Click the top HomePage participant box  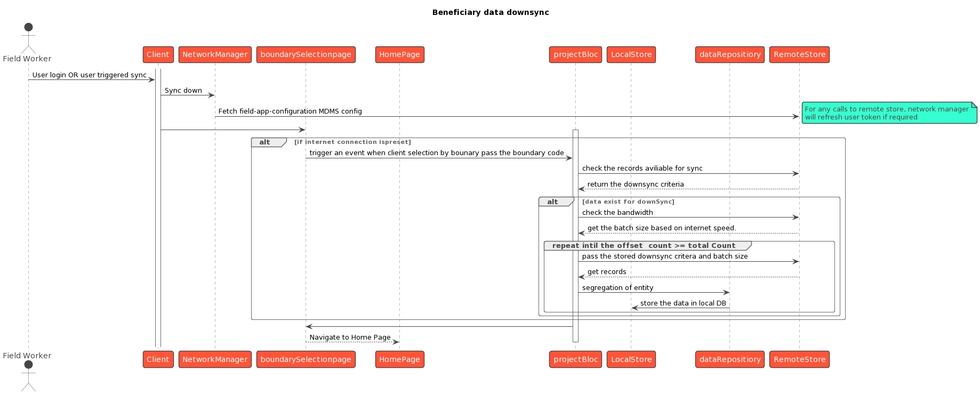399,54
